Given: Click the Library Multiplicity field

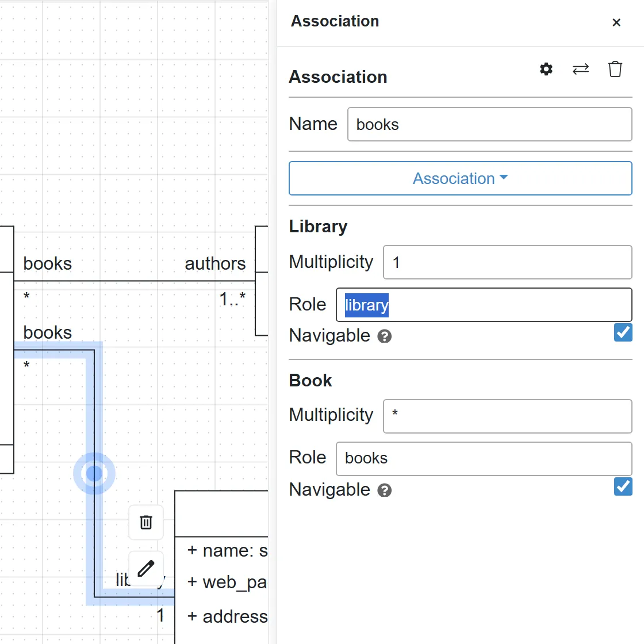Looking at the screenshot, I should [507, 262].
